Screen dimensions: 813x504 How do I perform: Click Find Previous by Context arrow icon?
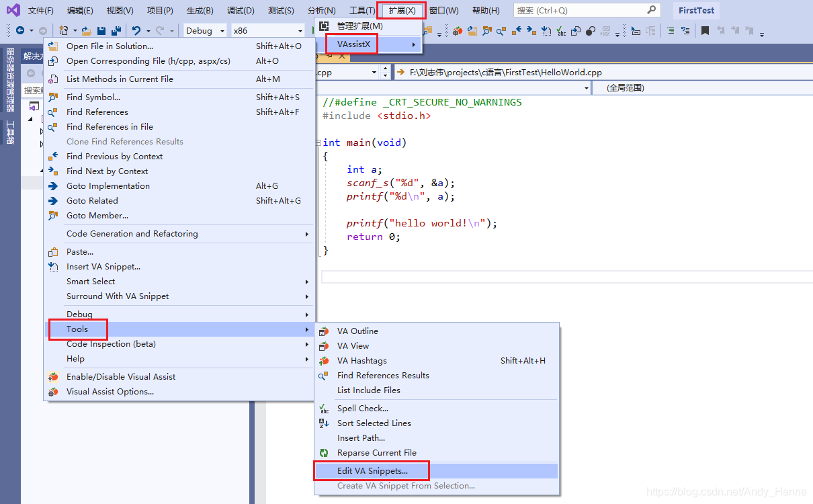(x=53, y=157)
